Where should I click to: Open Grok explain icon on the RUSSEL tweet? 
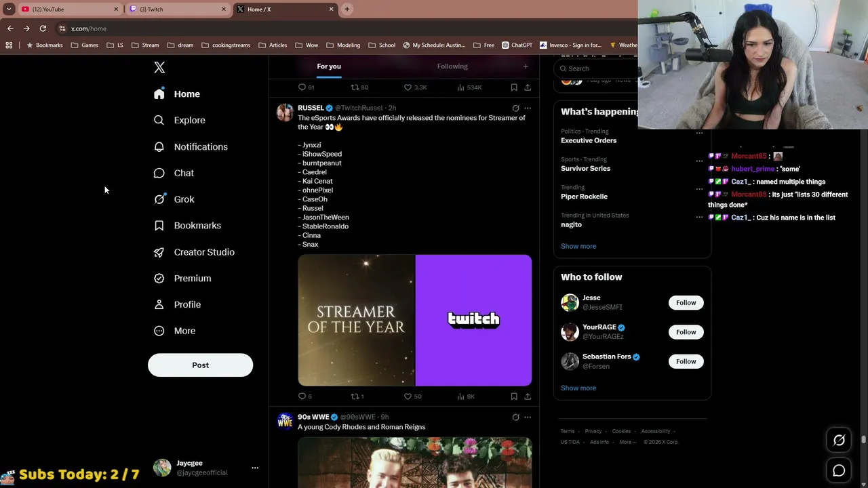point(515,108)
